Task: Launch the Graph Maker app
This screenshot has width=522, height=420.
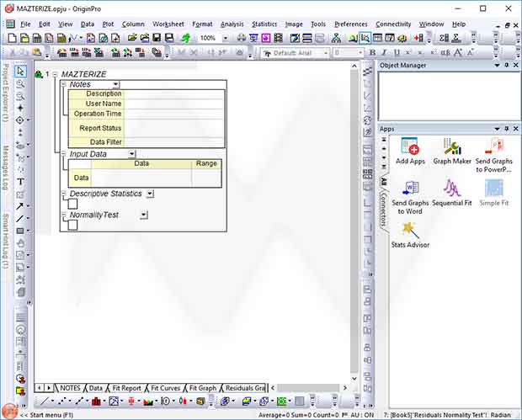Action: (452, 152)
